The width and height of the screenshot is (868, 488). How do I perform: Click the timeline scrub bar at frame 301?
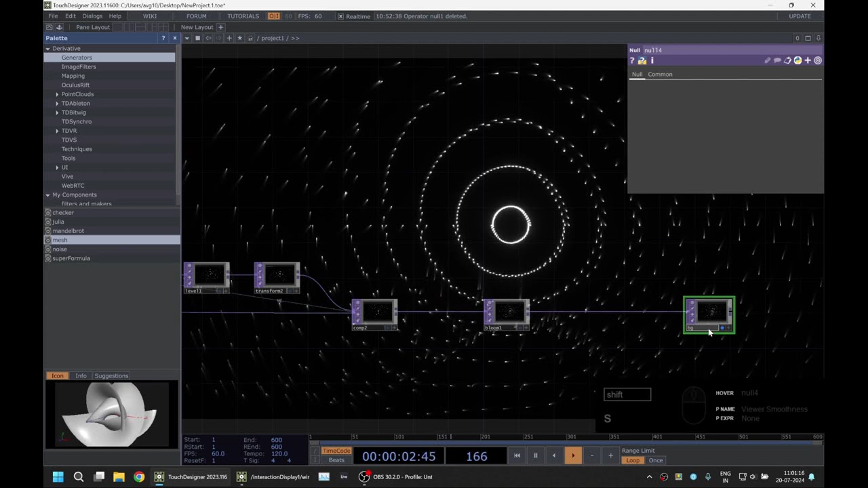(x=567, y=437)
